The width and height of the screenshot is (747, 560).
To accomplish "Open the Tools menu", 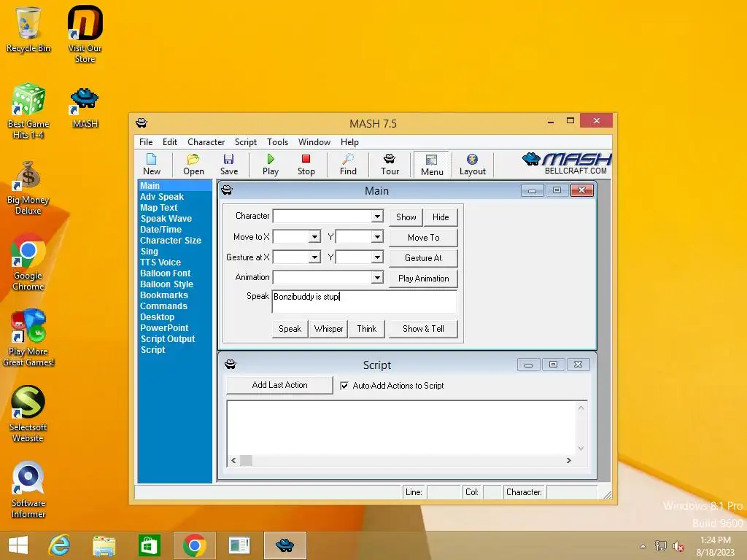I will pos(277,142).
